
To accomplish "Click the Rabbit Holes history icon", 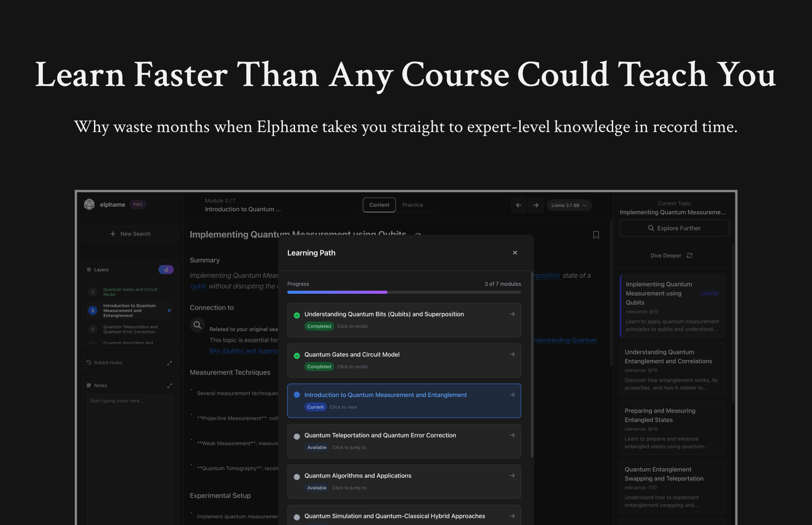I will click(89, 362).
